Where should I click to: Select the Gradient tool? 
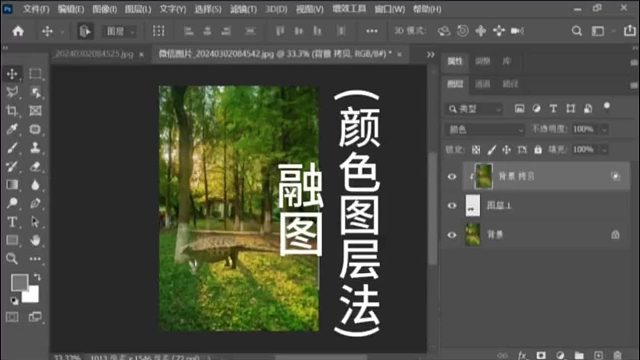[x=12, y=185]
